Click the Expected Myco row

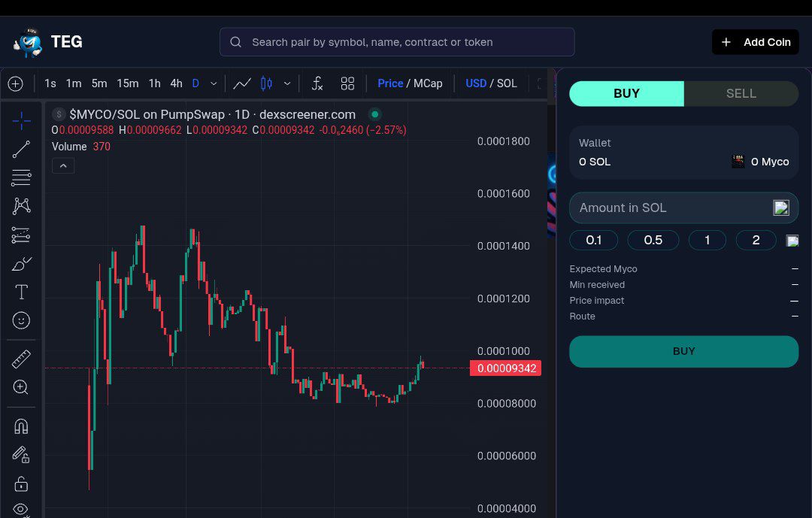tap(683, 269)
